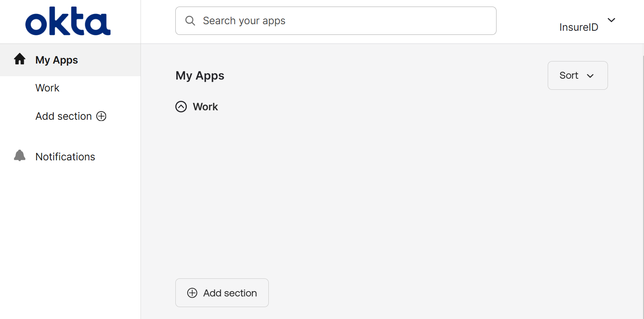Open Notifications from the sidebar
The width and height of the screenshot is (644, 319).
point(65,157)
